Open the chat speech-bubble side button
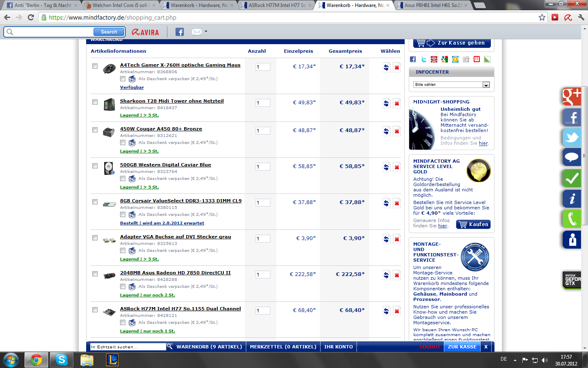The width and height of the screenshot is (588, 368). [x=572, y=157]
